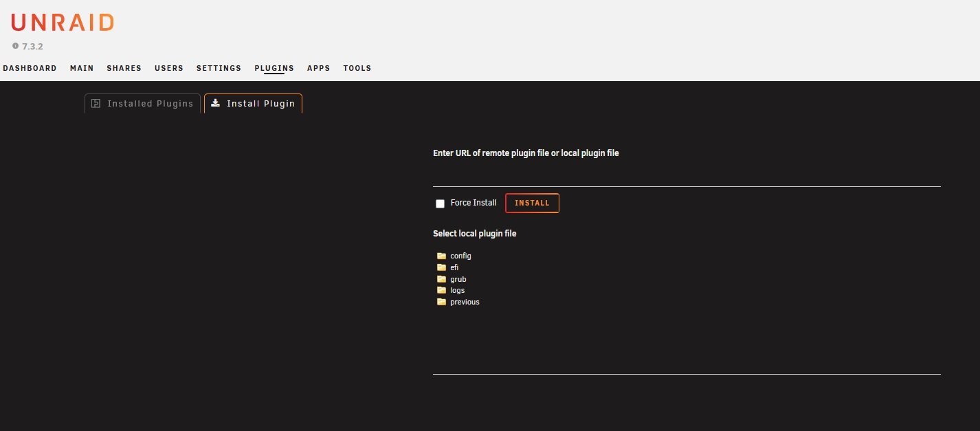Screen dimensions: 980x431
Task: Click the INSTALL button
Action: [532, 203]
